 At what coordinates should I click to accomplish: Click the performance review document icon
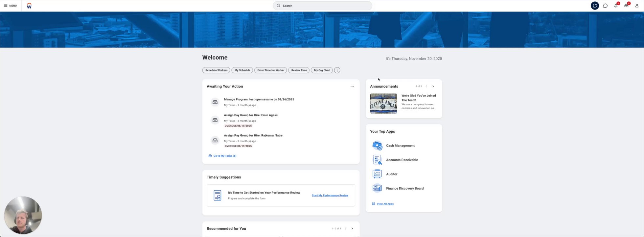218,195
